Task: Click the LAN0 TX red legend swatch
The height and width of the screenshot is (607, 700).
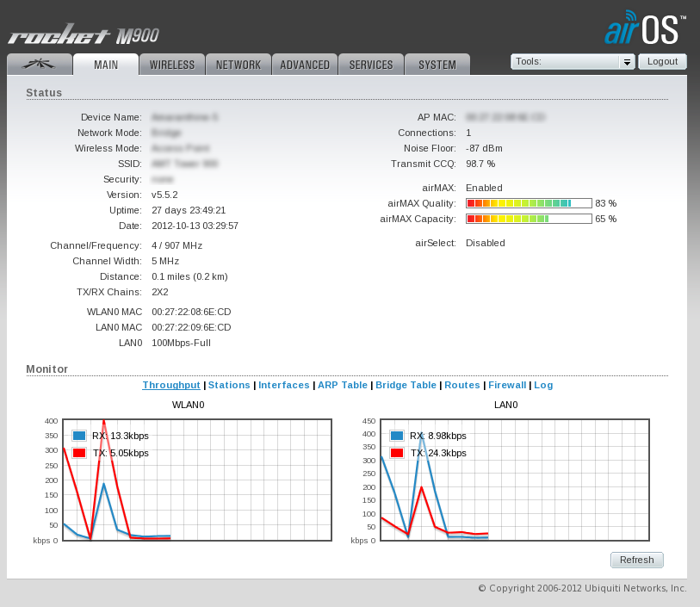Action: click(x=397, y=453)
